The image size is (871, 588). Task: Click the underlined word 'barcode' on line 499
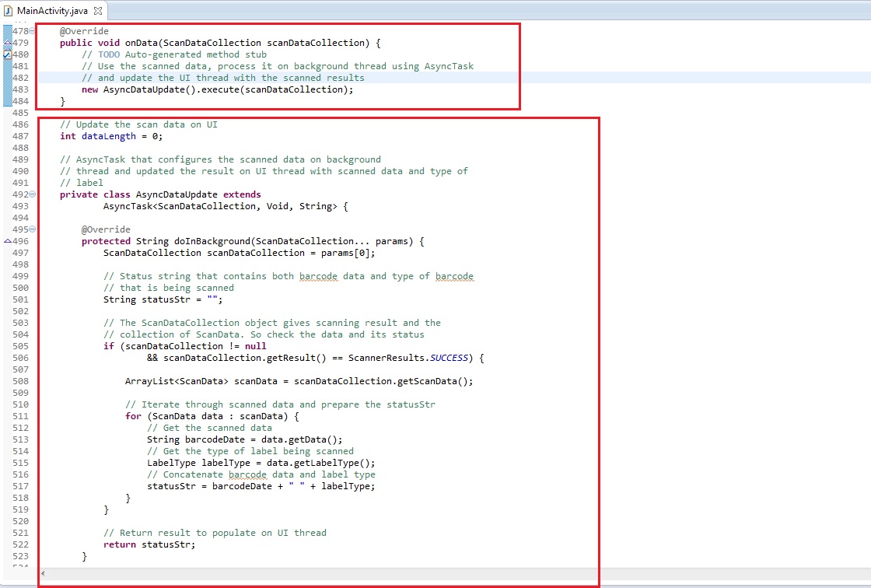tap(318, 276)
